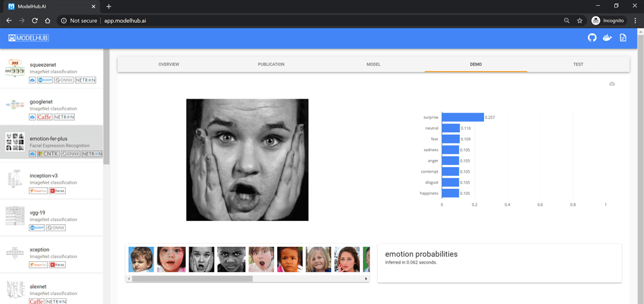This screenshot has height=304, width=644.
Task: Click the ONNX badge under squeezenet
Action: coord(64,80)
